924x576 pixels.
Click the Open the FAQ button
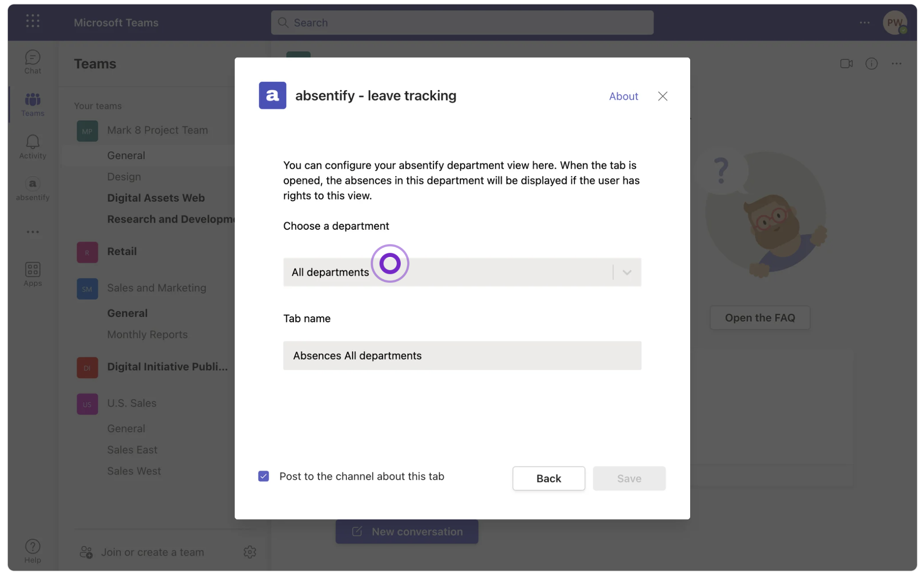760,318
